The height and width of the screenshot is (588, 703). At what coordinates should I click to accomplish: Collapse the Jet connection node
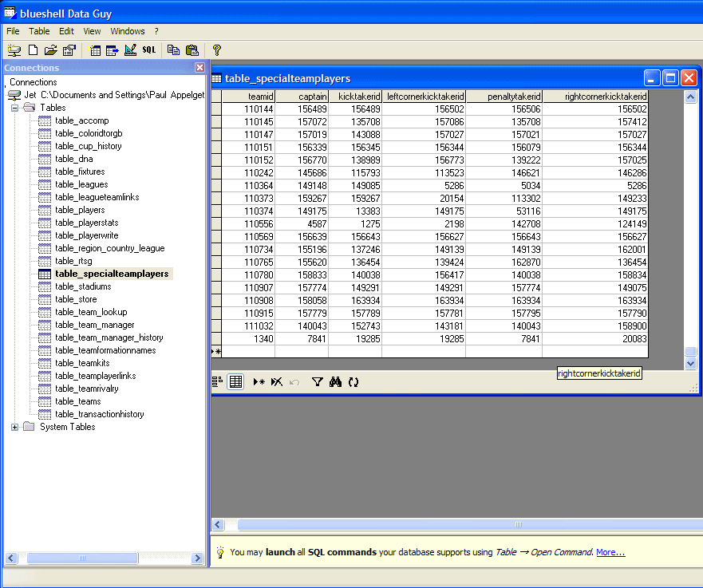click(15, 95)
